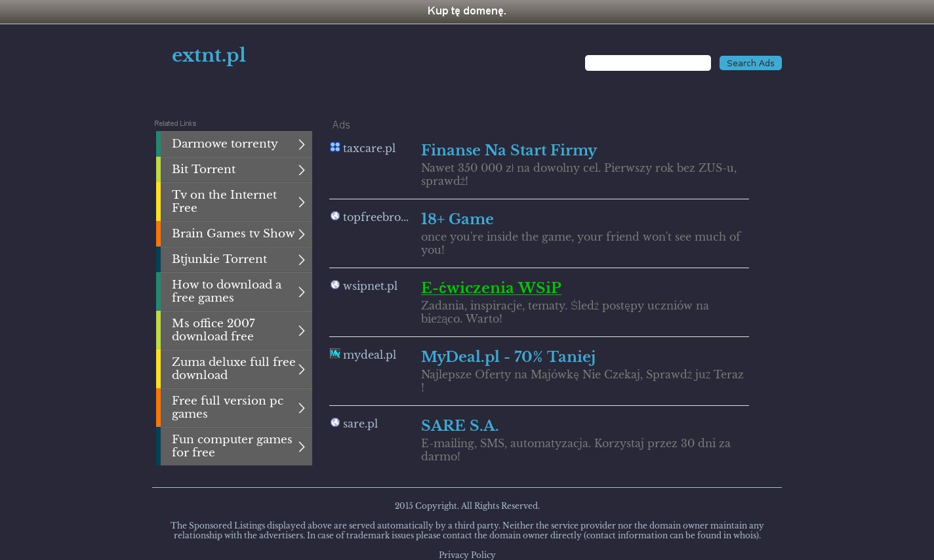Click the sare.pl favicon icon
The image size is (934, 560).
pyautogui.click(x=335, y=423)
